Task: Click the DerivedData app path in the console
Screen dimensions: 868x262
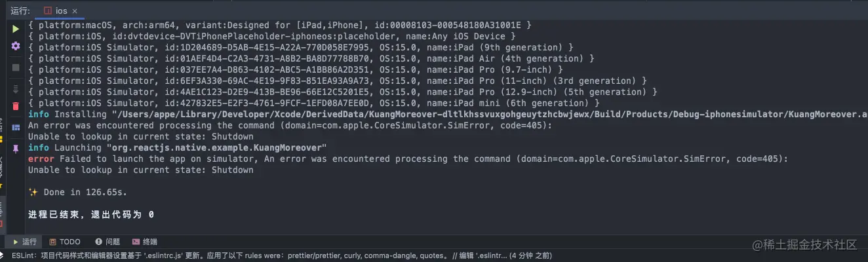Action: [459, 114]
